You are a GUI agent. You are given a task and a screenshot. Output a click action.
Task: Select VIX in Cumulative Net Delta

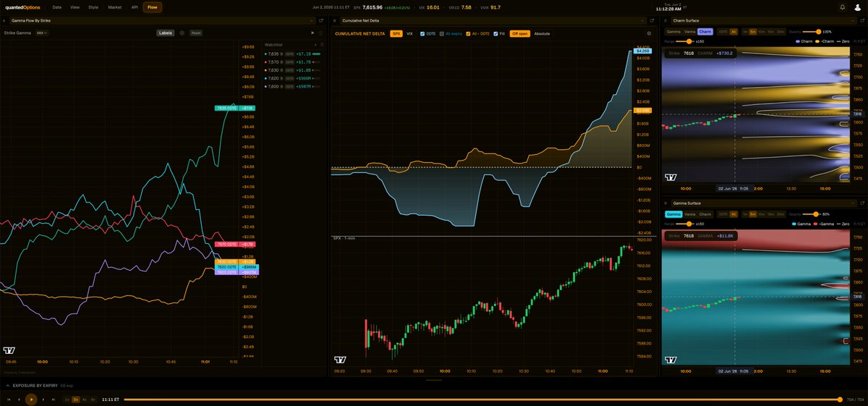tap(409, 33)
